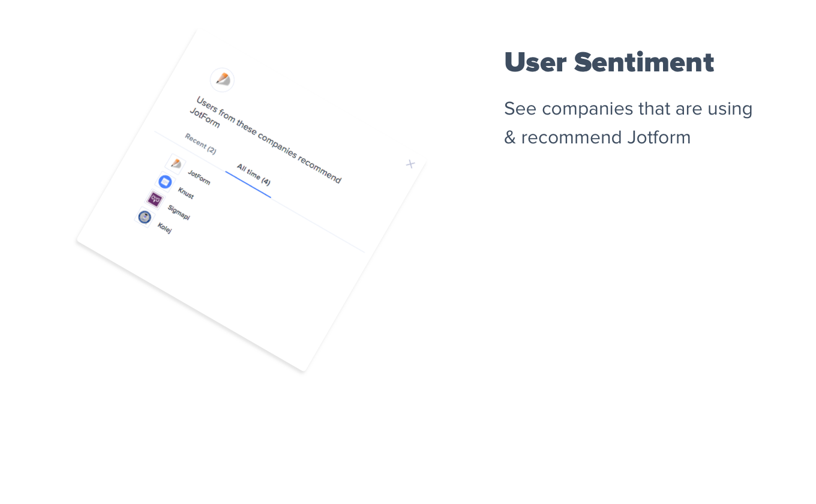Switch to the Recent (2) tab

coord(200,144)
